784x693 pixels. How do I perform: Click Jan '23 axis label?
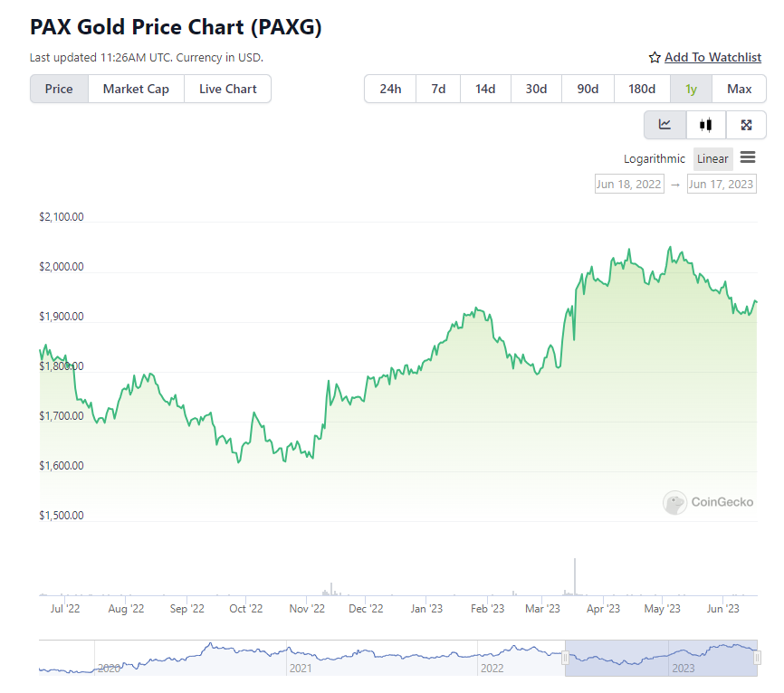point(426,609)
